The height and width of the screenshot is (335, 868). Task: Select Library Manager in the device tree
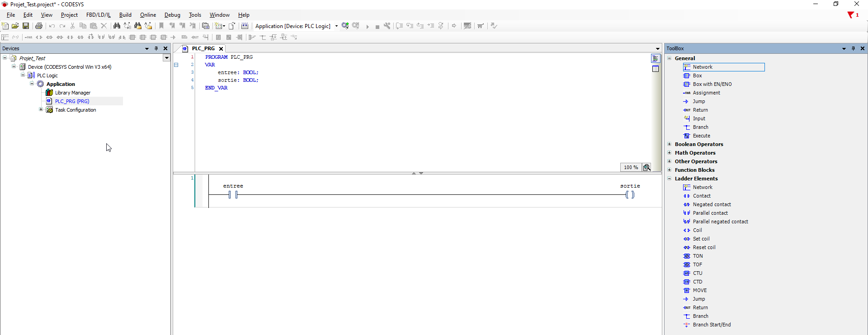point(72,93)
